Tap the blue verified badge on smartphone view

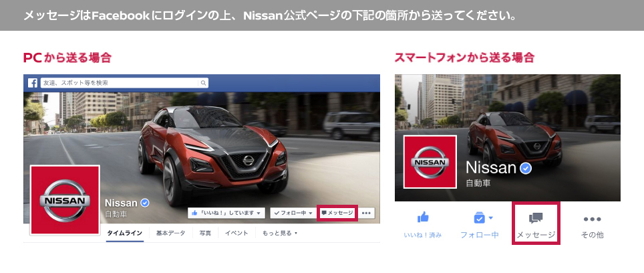click(x=526, y=168)
